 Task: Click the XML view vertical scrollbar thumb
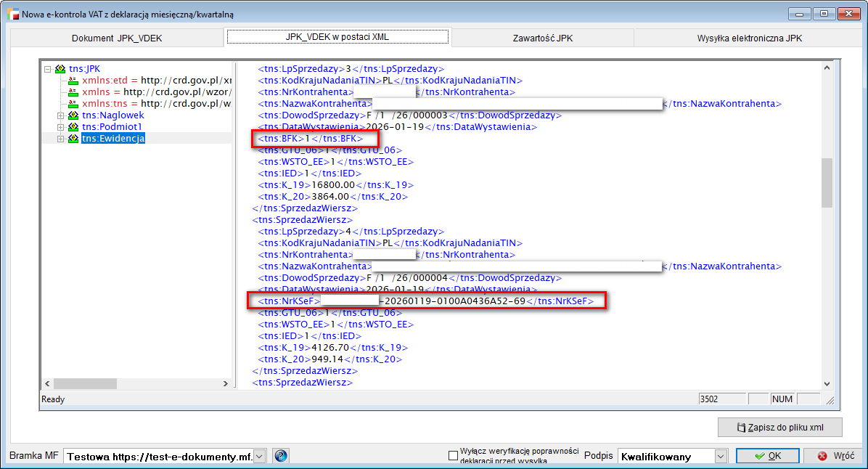click(826, 183)
